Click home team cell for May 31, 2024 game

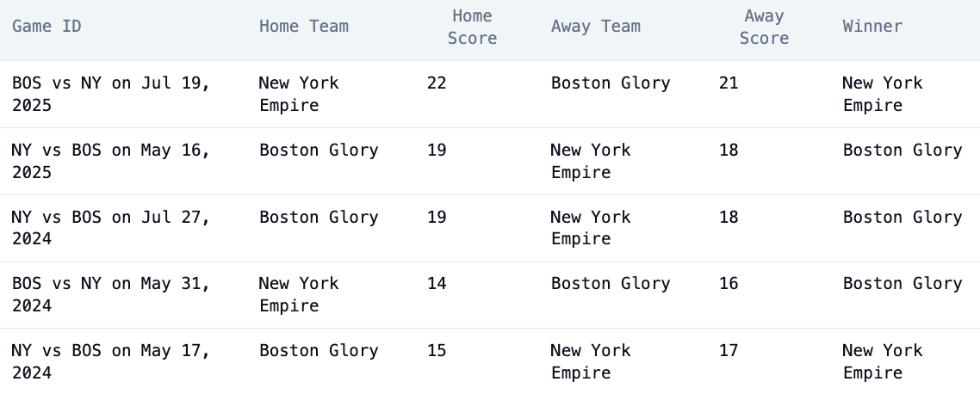tap(299, 294)
